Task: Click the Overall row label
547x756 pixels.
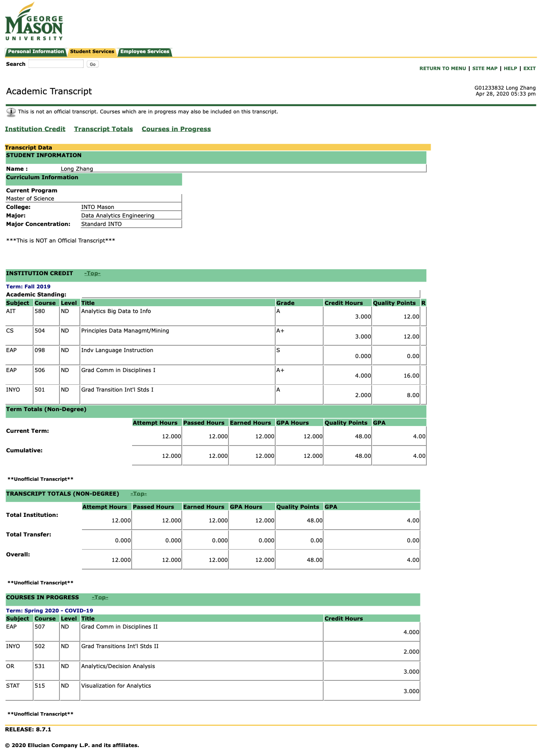Action: click(x=18, y=555)
